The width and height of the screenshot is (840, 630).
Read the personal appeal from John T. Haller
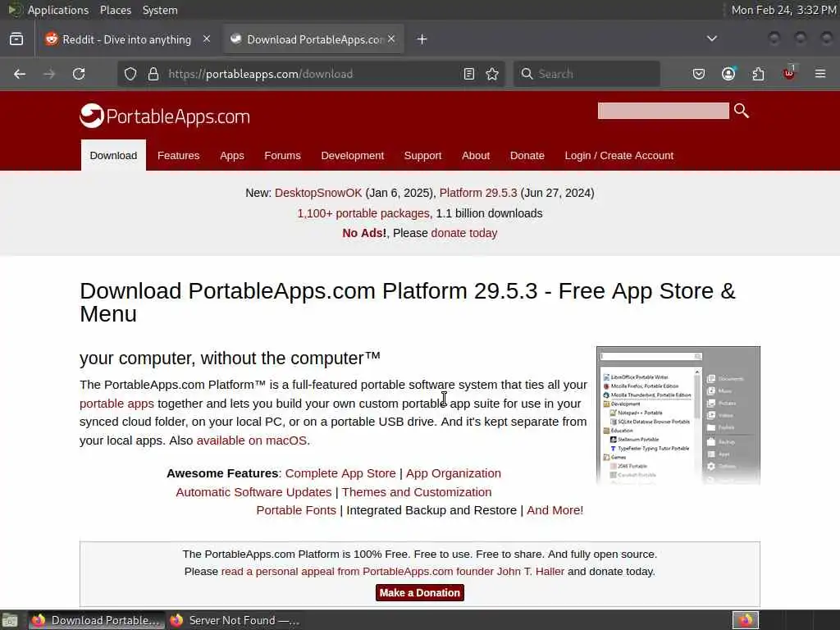point(393,572)
